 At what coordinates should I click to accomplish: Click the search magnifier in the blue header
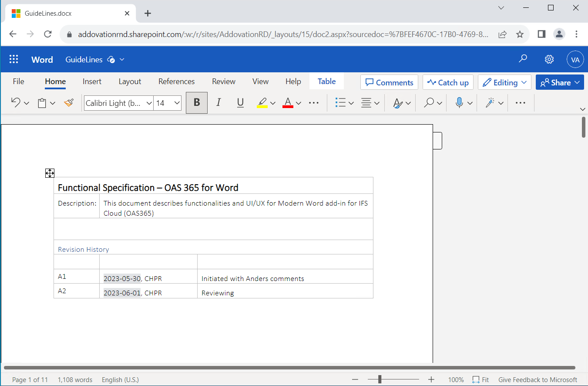[523, 59]
